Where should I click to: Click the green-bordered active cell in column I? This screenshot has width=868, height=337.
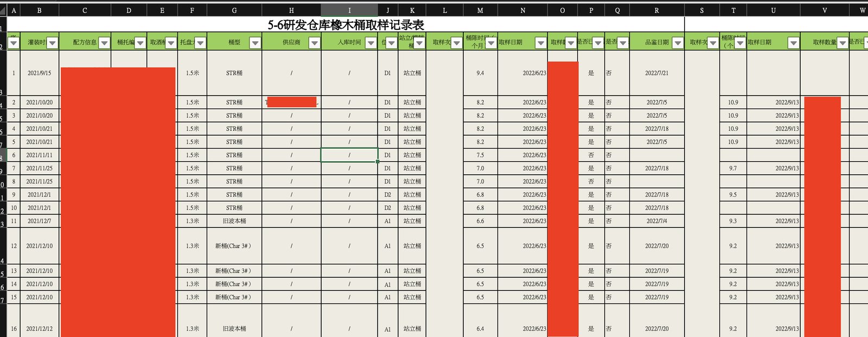point(349,155)
